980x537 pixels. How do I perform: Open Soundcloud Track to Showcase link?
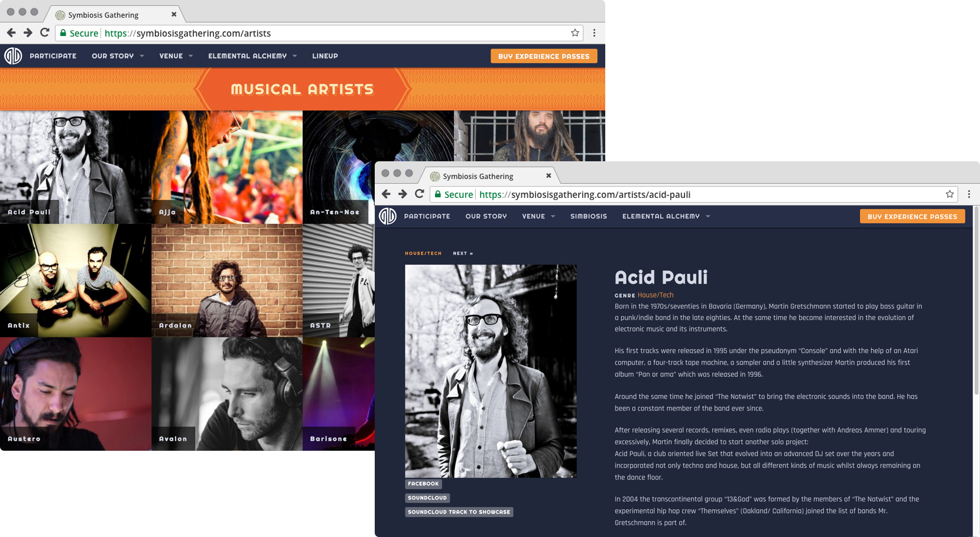click(x=459, y=512)
